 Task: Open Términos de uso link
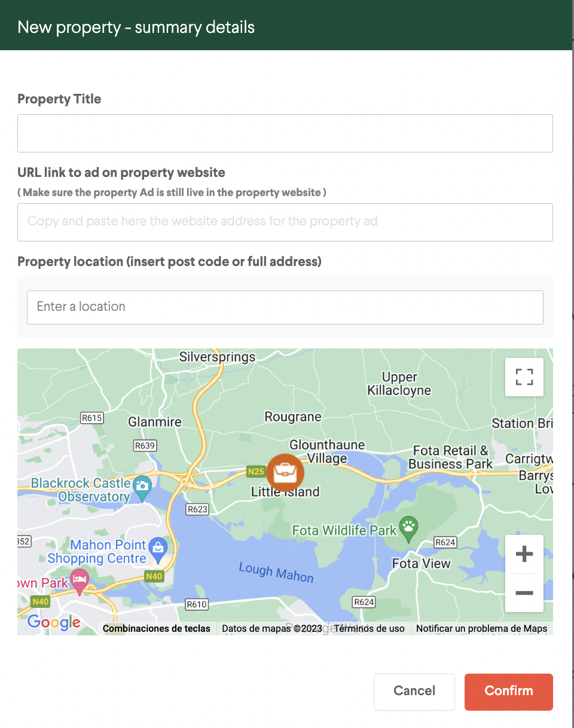tap(370, 629)
